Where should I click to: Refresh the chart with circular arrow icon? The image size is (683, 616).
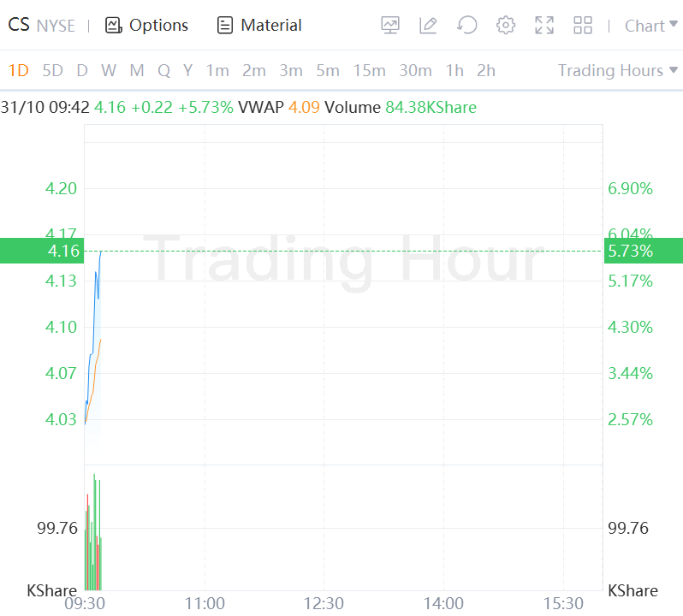pos(466,26)
